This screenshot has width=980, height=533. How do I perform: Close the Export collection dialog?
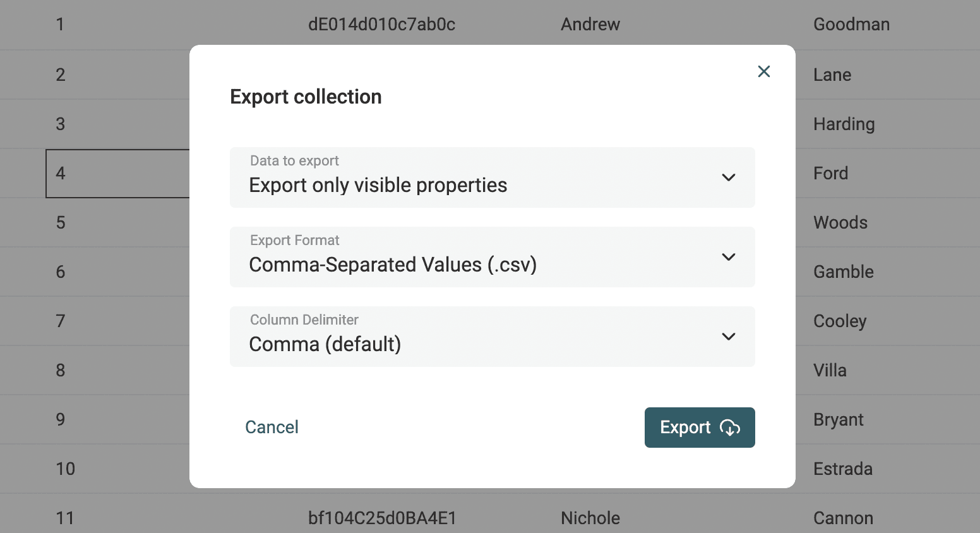click(764, 71)
